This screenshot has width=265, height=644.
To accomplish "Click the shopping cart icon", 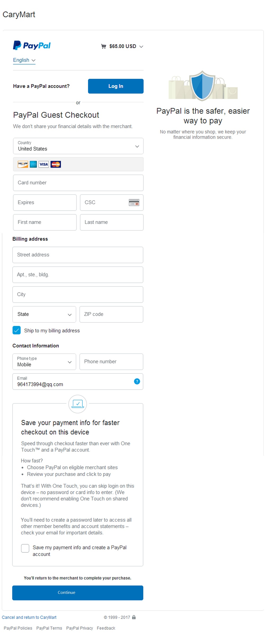I will click(104, 46).
